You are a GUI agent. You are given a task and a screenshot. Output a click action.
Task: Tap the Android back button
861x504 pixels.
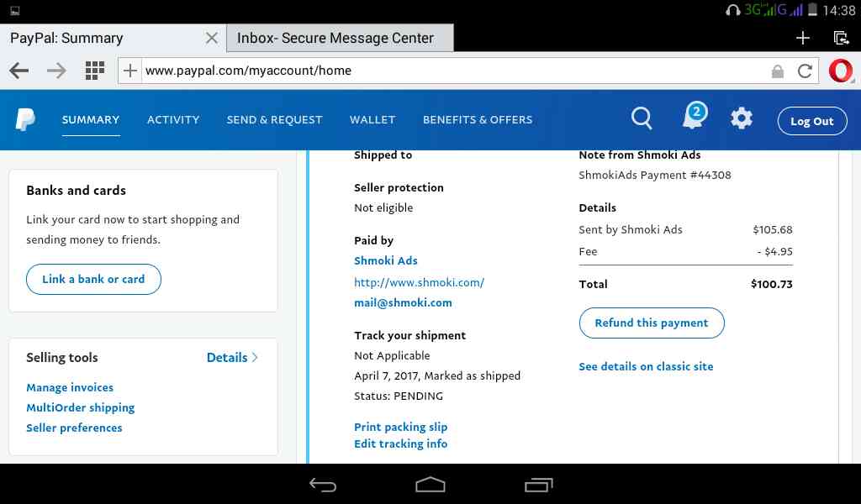click(x=323, y=485)
